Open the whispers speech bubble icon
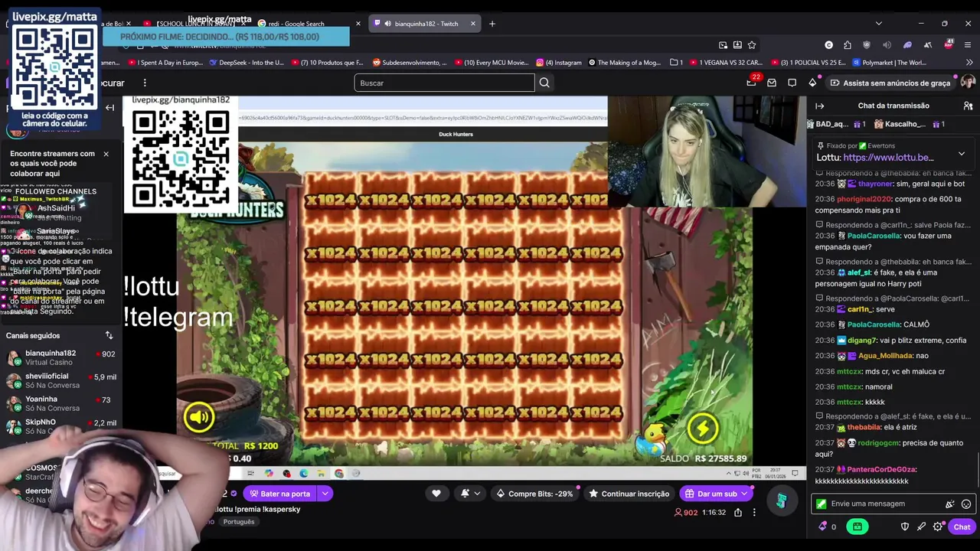This screenshot has height=551, width=980. 792,83
